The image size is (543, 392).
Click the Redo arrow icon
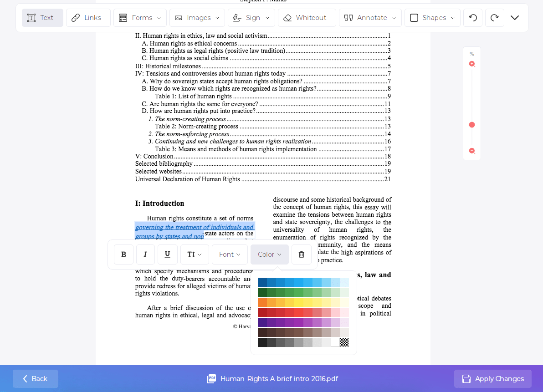pyautogui.click(x=494, y=18)
